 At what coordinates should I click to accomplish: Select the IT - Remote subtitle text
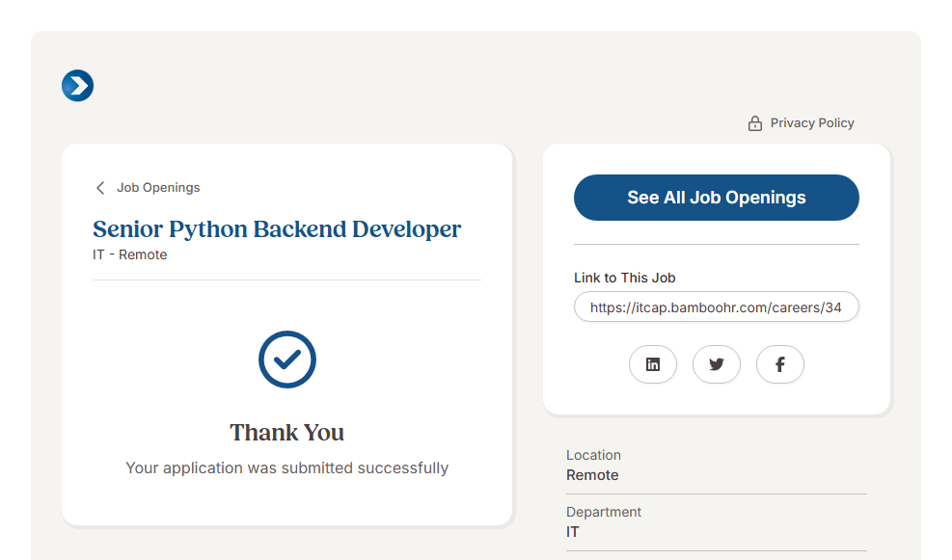click(x=130, y=255)
